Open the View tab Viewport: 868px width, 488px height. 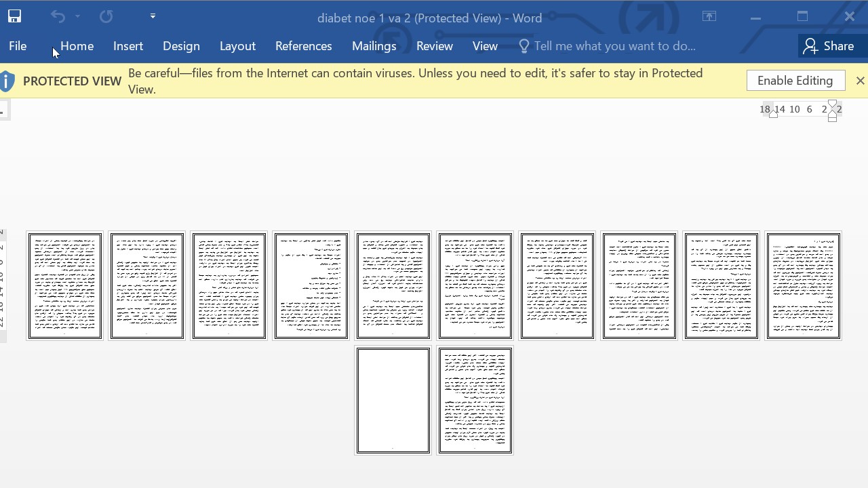485,46
